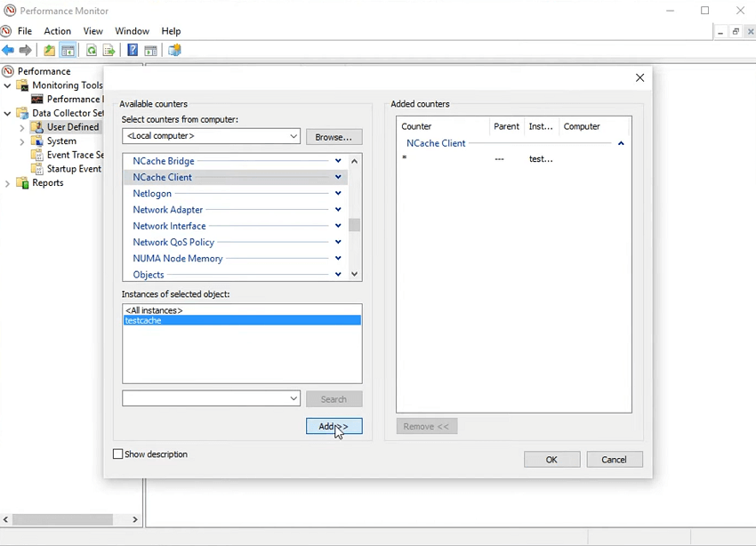Select the User Defined folder icon
The height and width of the screenshot is (546, 756).
pyautogui.click(x=37, y=127)
